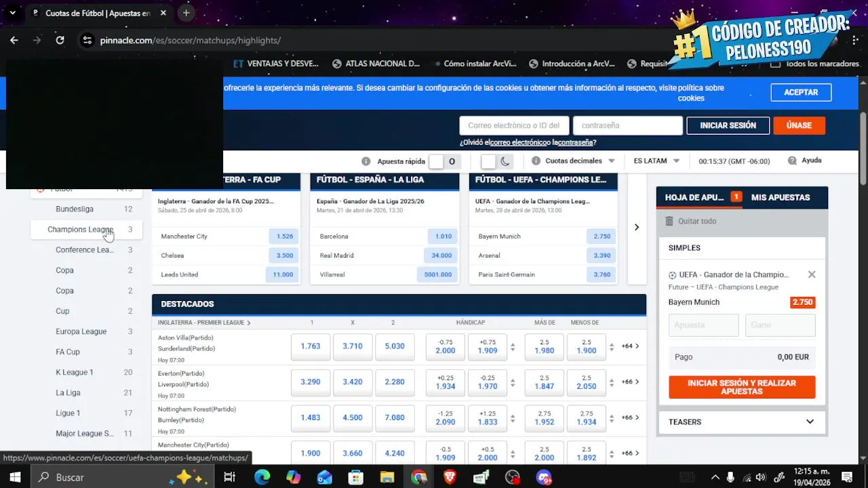868x488 pixels.
Task: Open the tab search dropdown in the title bar
Action: pyautogui.click(x=12, y=13)
